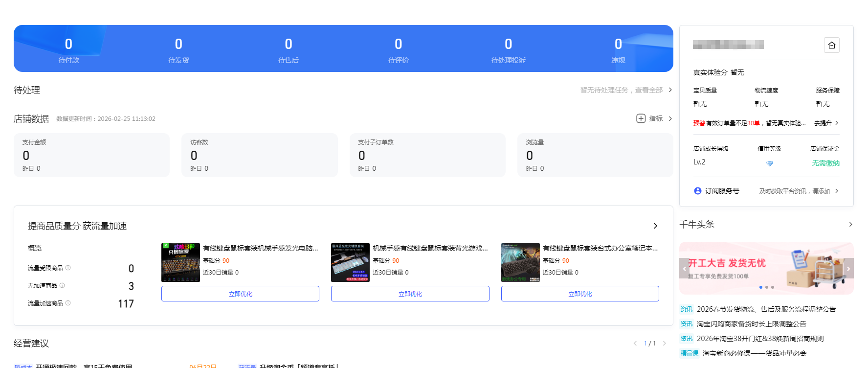The image size is (868, 368).
Task: Click the 订阅服务号 avatar icon
Action: pos(698,191)
